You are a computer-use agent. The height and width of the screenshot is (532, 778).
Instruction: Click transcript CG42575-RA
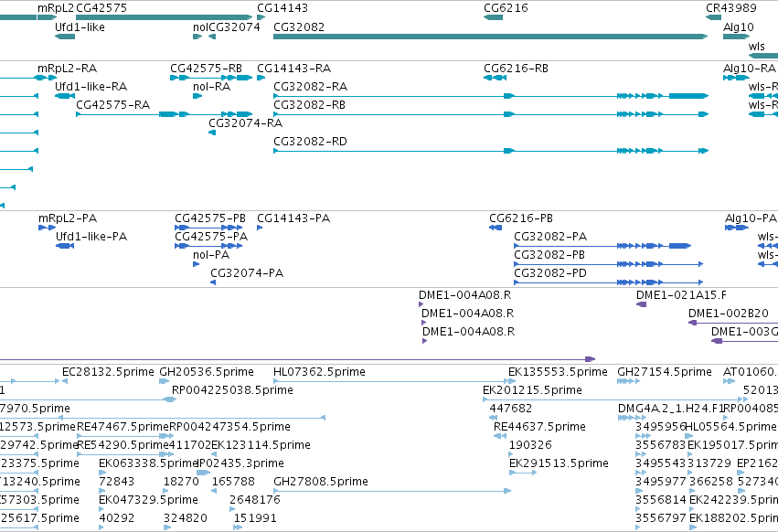click(x=164, y=114)
